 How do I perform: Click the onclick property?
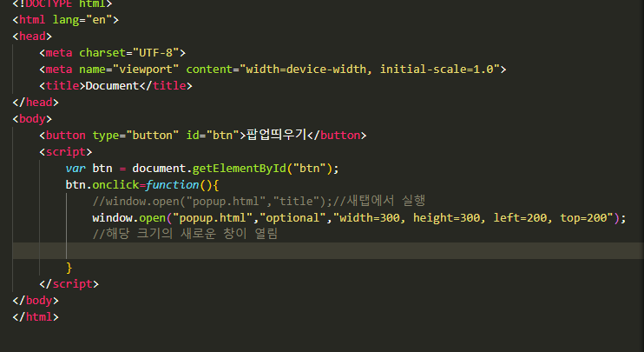(x=115, y=184)
